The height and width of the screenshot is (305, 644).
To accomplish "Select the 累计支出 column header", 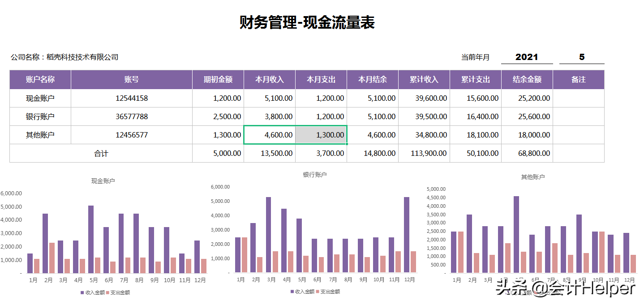I will point(475,79).
